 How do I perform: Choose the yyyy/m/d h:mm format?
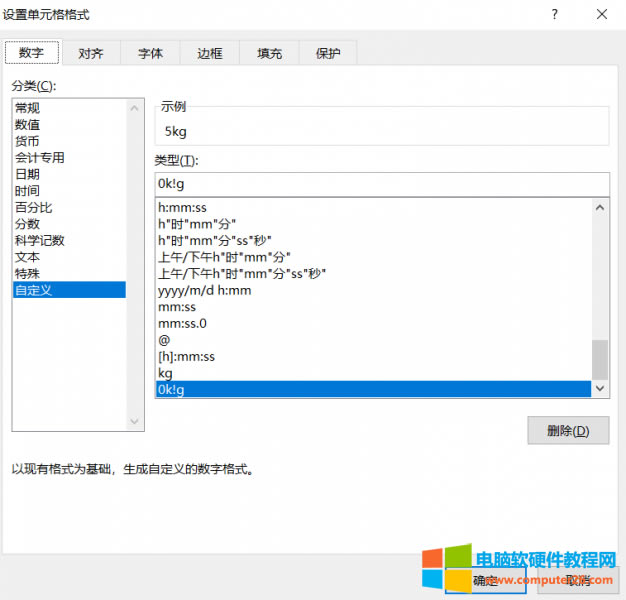[x=205, y=291]
